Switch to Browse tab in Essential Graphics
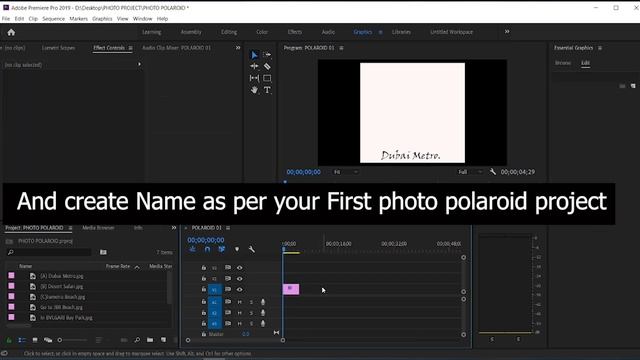 [563, 63]
